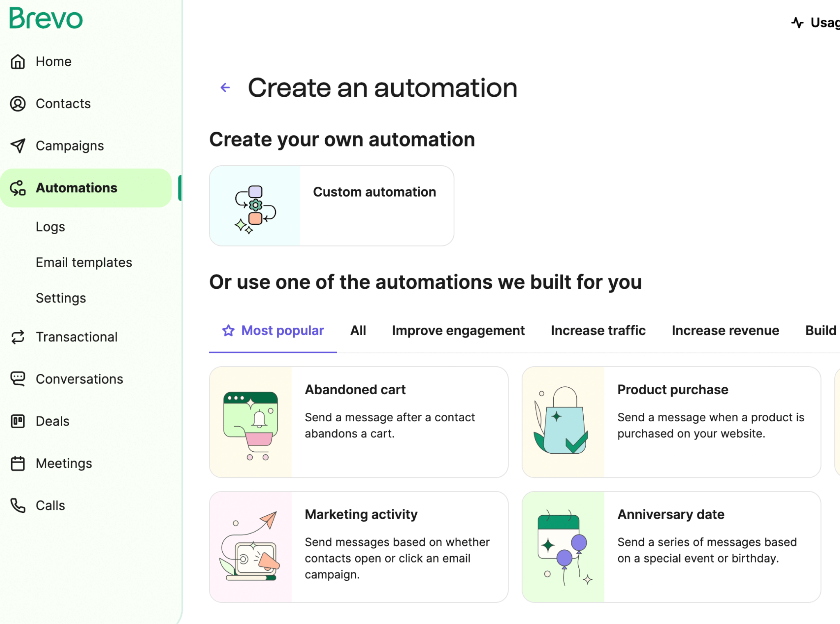Open Email templates under Automations
Image resolution: width=840 pixels, height=624 pixels.
point(84,262)
